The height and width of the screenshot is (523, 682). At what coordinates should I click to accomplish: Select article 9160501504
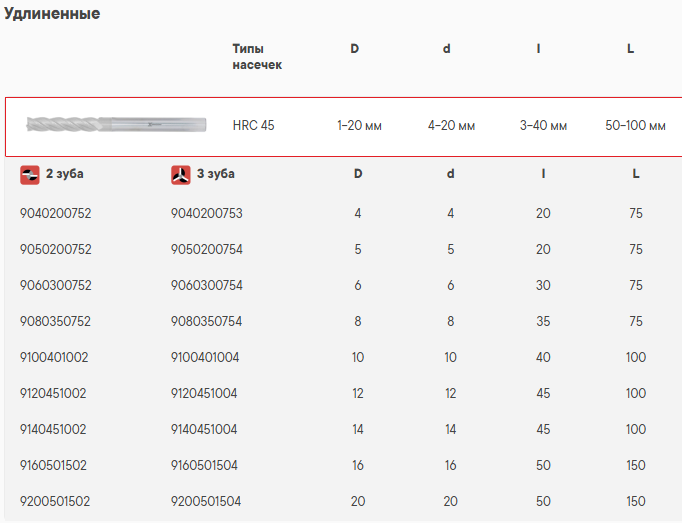point(205,465)
